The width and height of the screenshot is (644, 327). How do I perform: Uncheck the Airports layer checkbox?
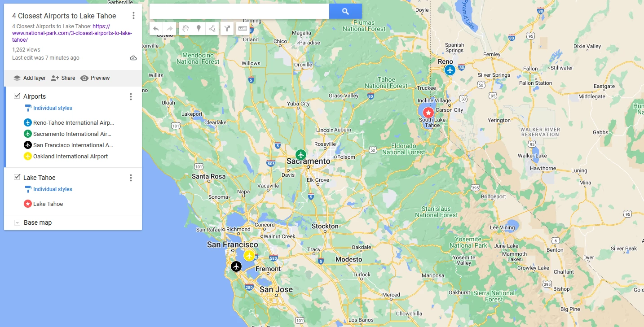[17, 96]
